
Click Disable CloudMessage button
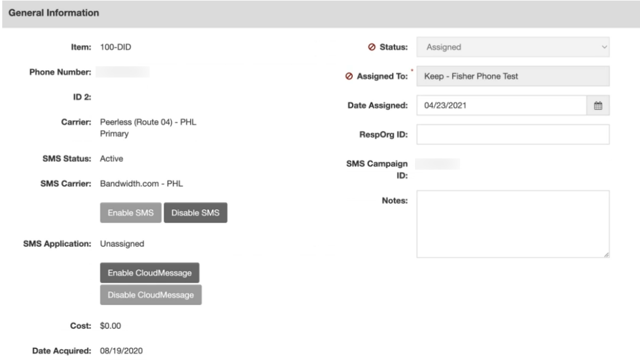(151, 295)
